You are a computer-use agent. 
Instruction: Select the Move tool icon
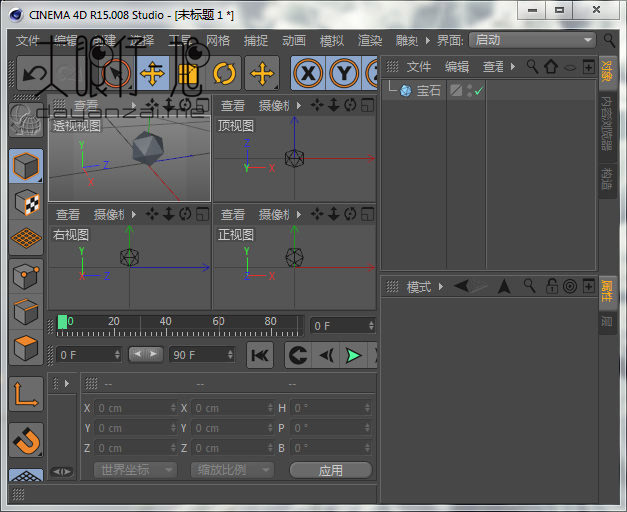pyautogui.click(x=153, y=74)
